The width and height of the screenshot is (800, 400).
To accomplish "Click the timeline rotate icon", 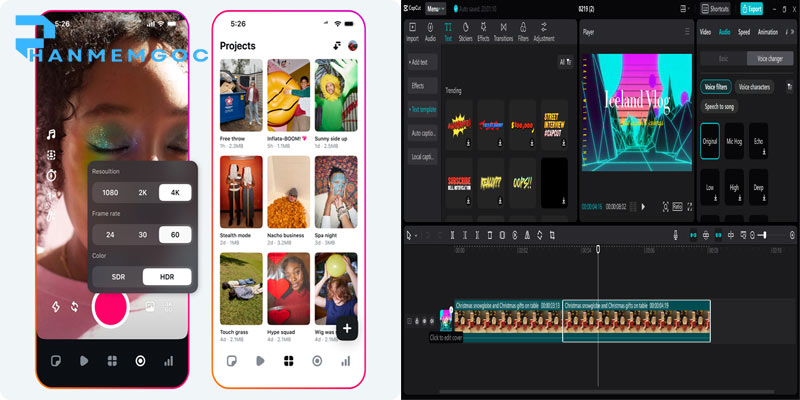I will [x=539, y=235].
